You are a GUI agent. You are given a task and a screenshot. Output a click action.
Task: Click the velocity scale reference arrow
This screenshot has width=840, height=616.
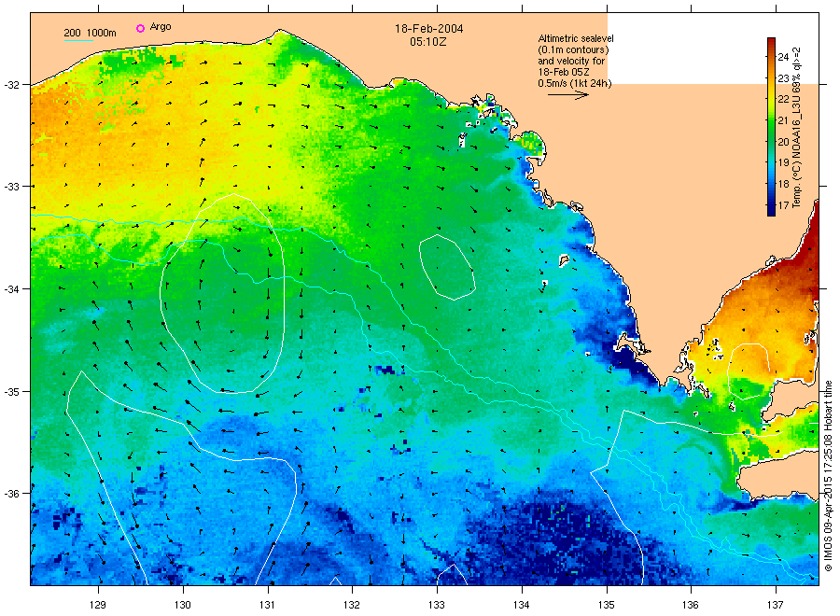[568, 95]
